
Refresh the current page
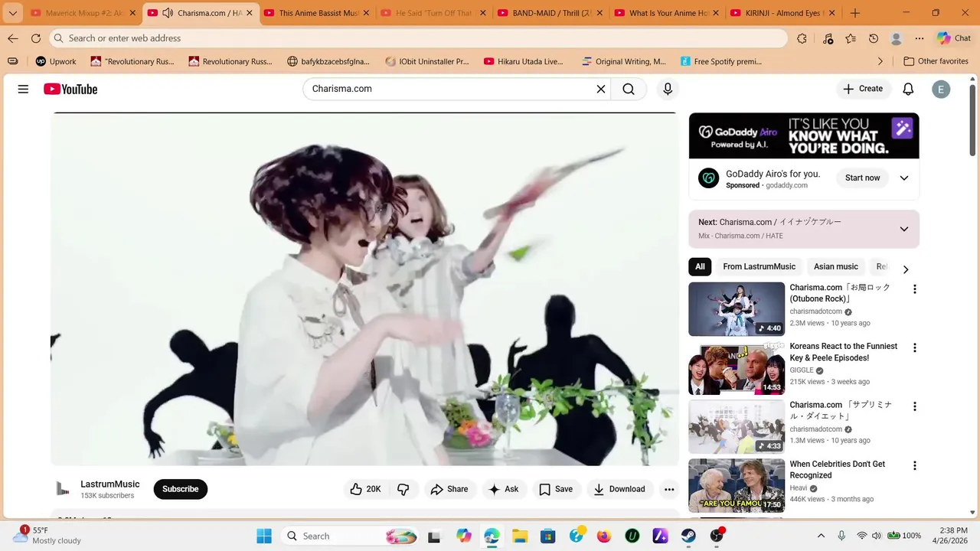(35, 38)
